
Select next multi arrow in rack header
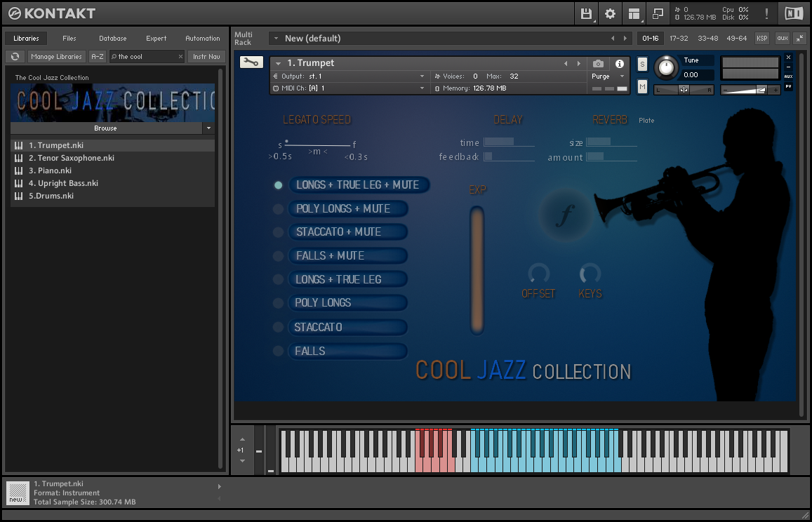[x=625, y=39]
